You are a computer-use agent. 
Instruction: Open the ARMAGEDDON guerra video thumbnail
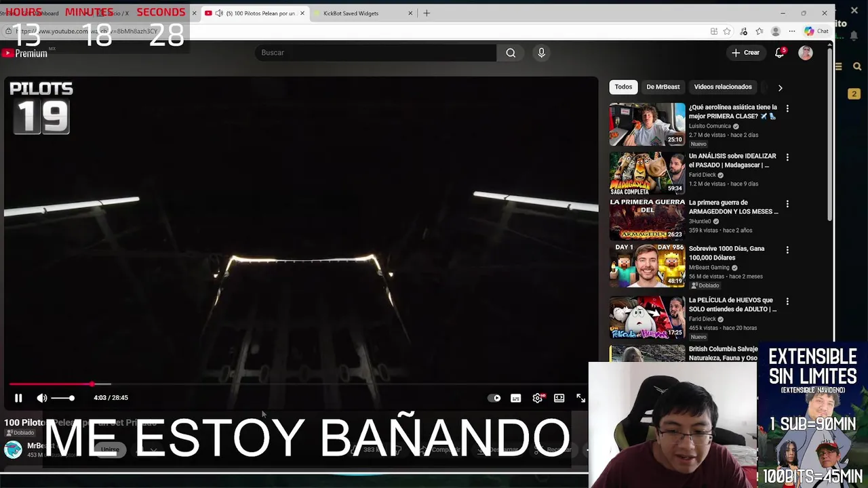point(647,220)
